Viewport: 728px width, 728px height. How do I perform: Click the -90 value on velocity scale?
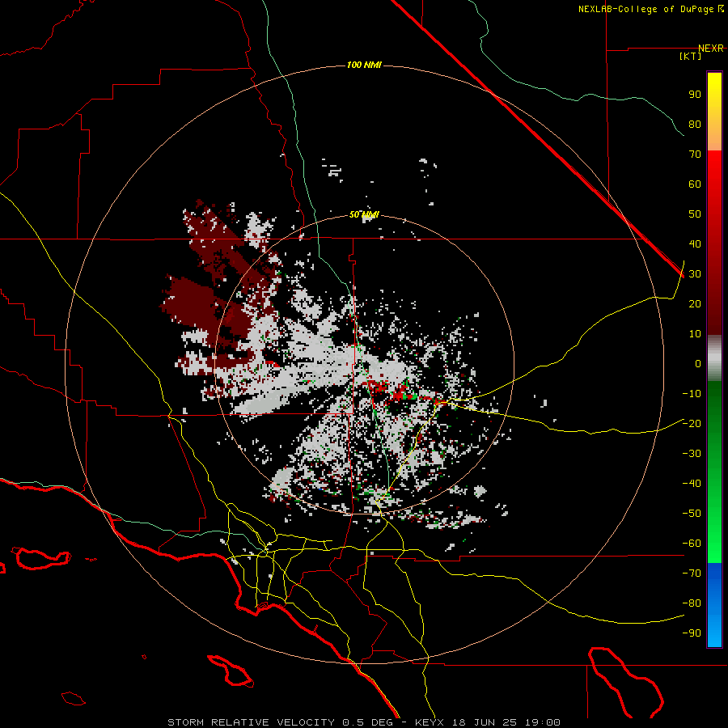(x=692, y=633)
